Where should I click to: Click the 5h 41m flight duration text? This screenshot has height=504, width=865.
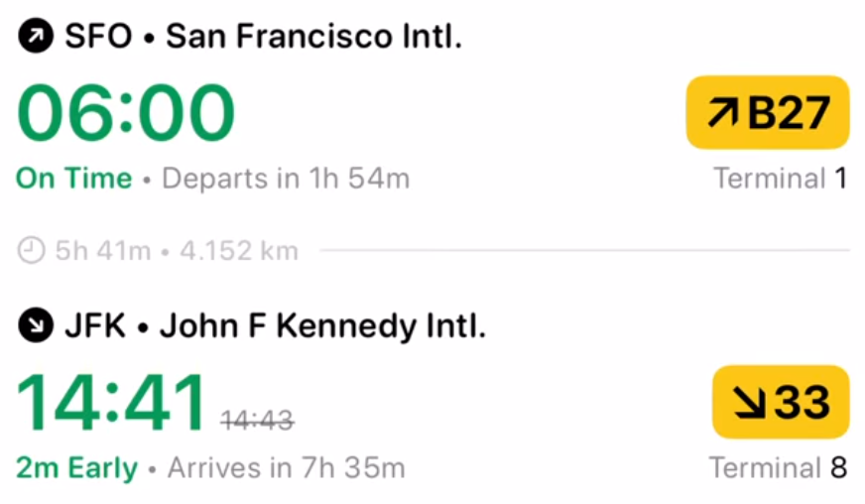click(102, 251)
